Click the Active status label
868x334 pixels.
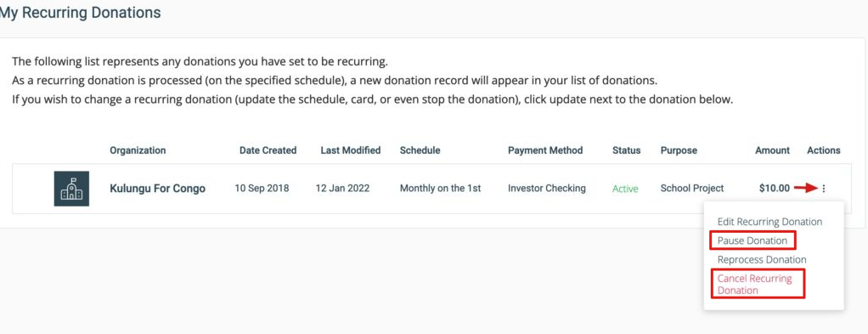coord(625,189)
